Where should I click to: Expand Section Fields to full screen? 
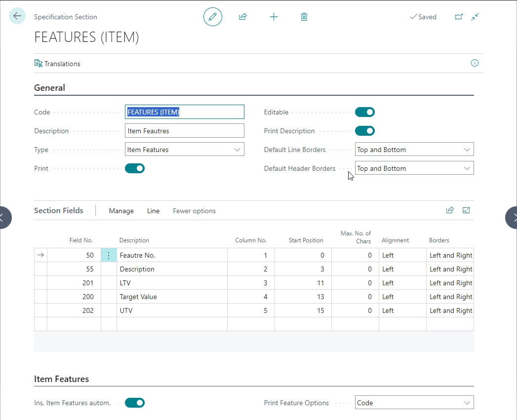tap(466, 210)
